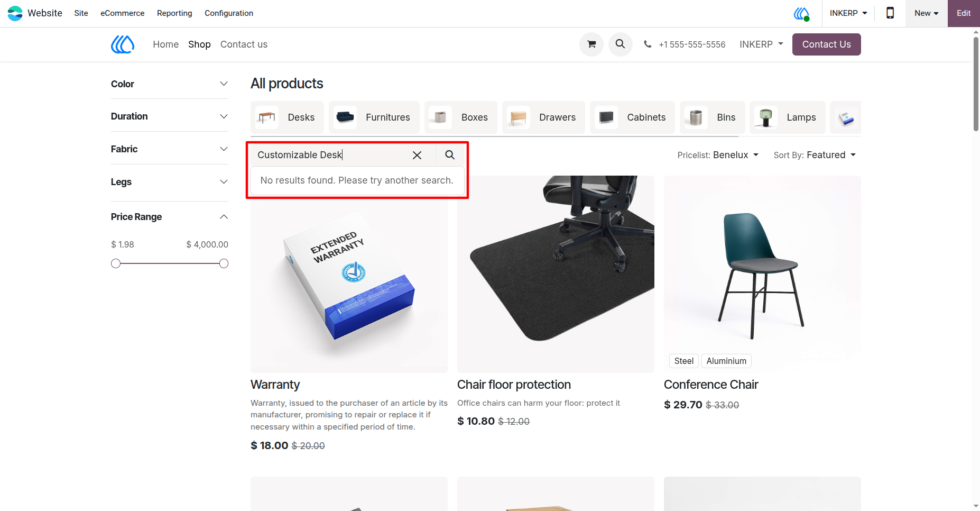Image resolution: width=980 pixels, height=511 pixels.
Task: Toggle mobile preview phone icon
Action: point(890,13)
